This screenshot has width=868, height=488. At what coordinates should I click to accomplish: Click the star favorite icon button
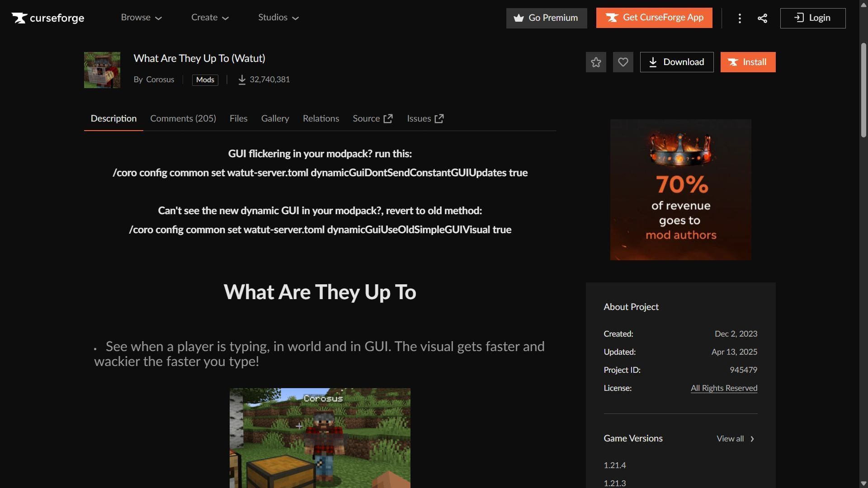596,62
